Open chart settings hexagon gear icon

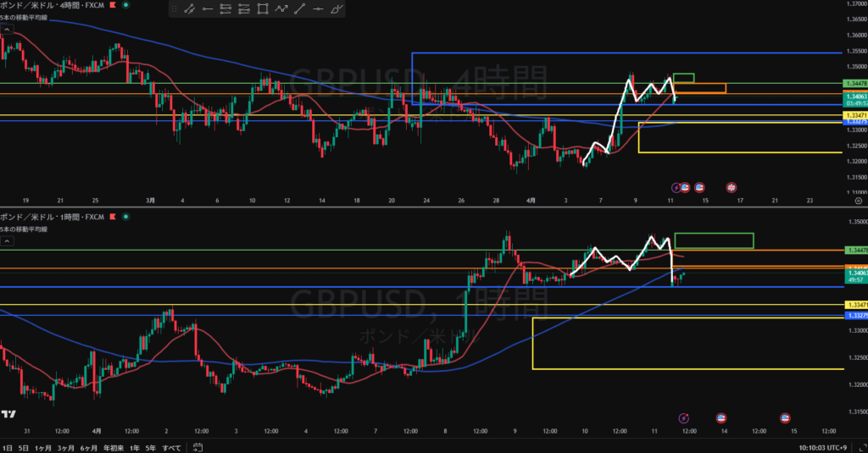[x=859, y=201]
